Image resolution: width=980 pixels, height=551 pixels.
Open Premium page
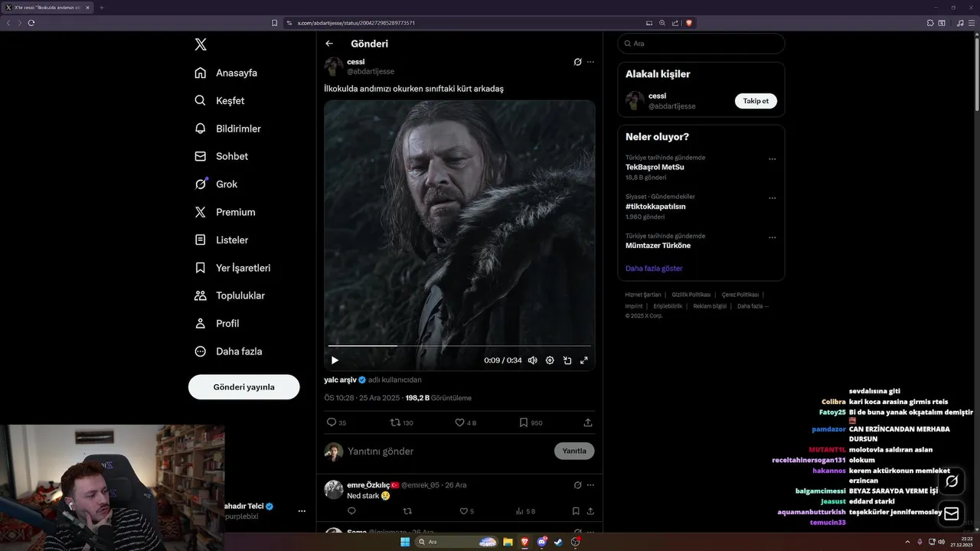(225, 212)
